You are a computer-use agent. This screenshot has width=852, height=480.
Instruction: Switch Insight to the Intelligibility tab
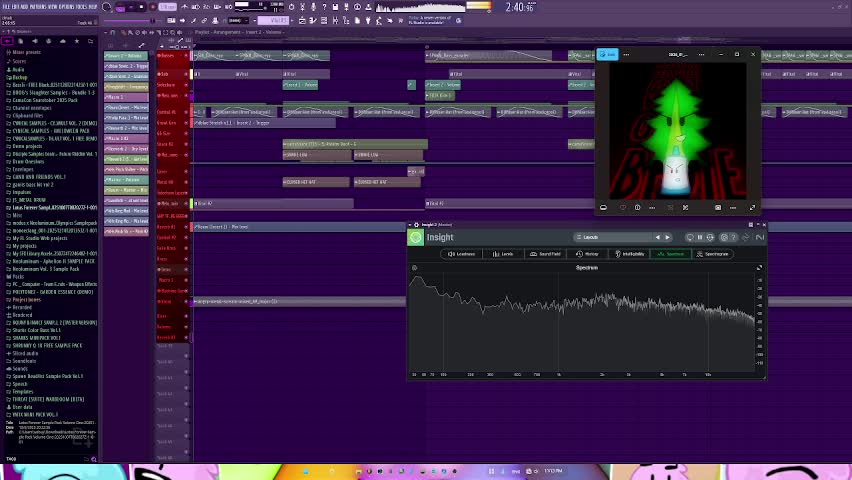[629, 254]
